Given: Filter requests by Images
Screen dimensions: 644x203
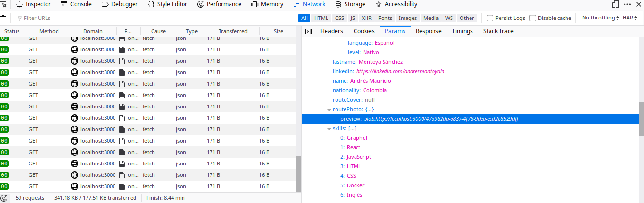Looking at the screenshot, I should coord(408,18).
